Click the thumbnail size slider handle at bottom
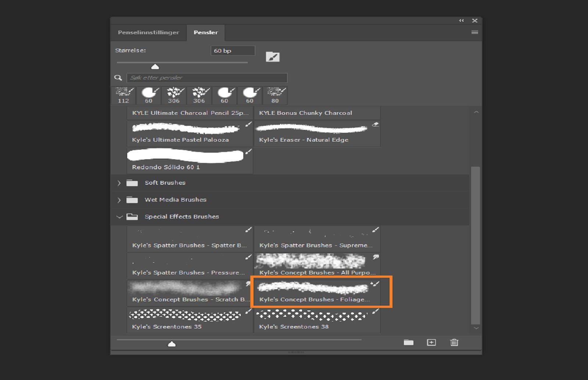588x380 pixels. [172, 344]
